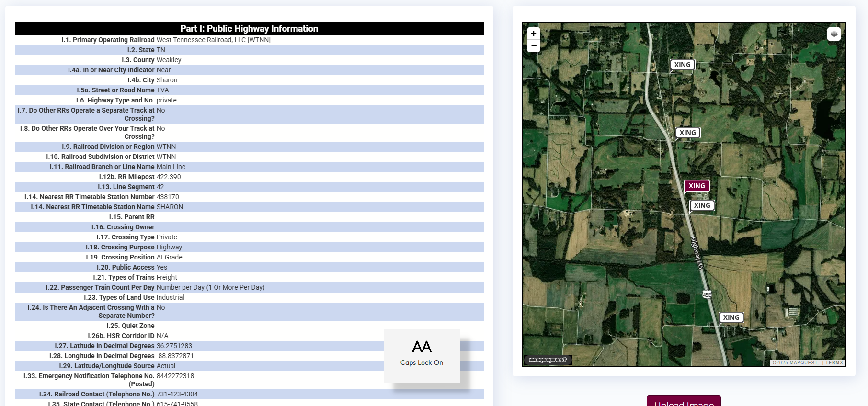Click emergency phone number 8442272318
The image size is (868, 406).
(175, 376)
